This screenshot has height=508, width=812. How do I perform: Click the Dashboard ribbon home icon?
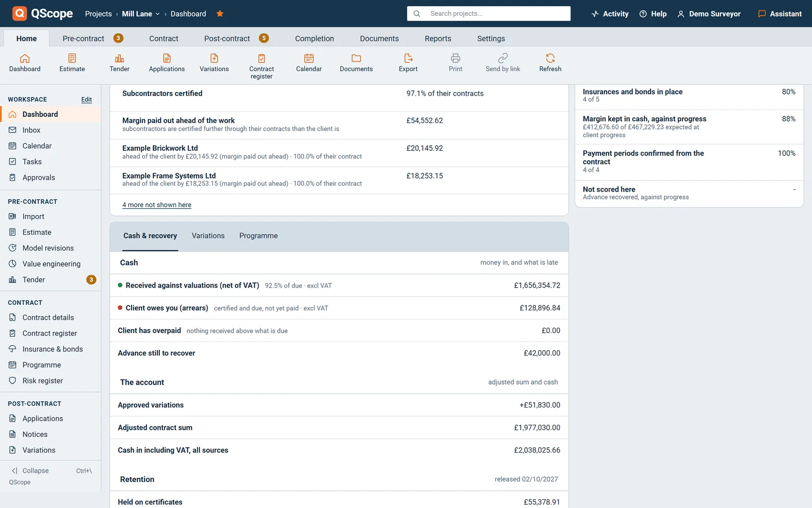click(x=25, y=63)
